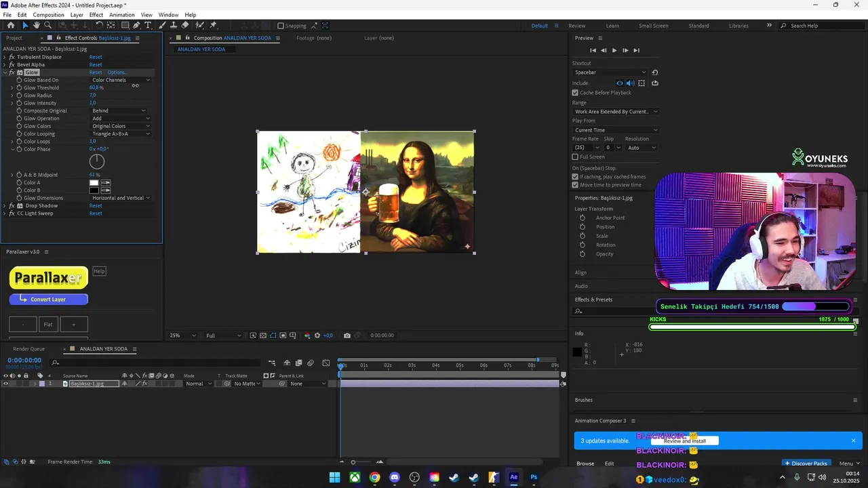Open the Composite Original dropdown
Screen dimensions: 868x488
[x=119, y=110]
